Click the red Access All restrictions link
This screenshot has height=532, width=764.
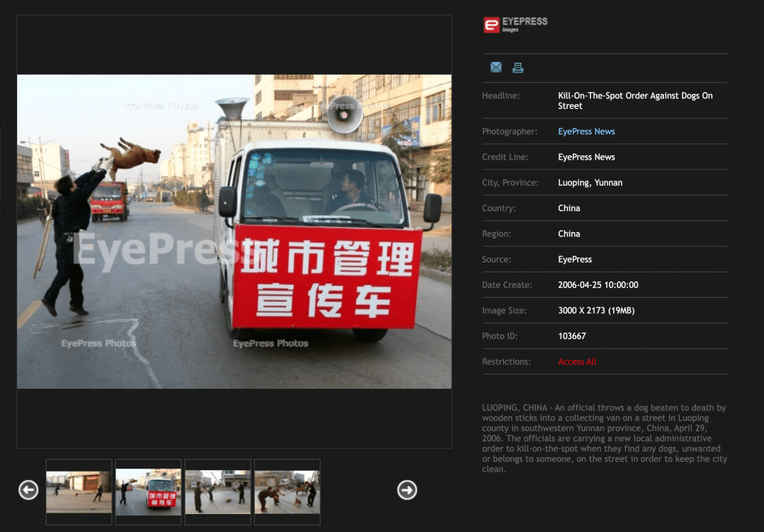coord(577,362)
